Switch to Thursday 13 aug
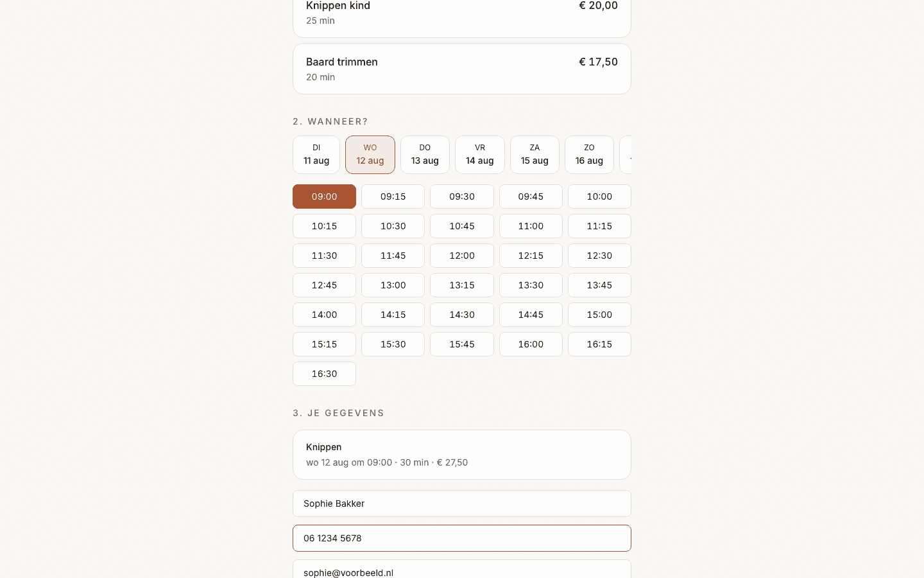The width and height of the screenshot is (924, 578). (x=425, y=155)
